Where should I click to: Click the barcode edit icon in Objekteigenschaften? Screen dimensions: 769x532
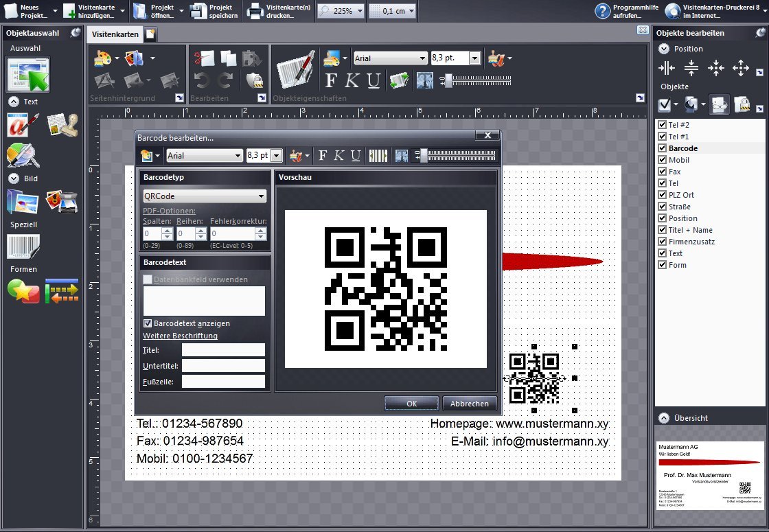tap(295, 69)
